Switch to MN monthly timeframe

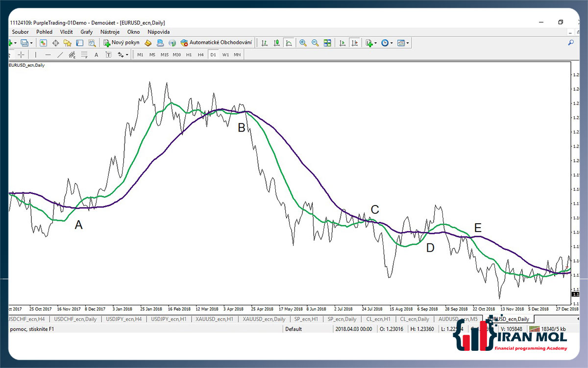[237, 54]
